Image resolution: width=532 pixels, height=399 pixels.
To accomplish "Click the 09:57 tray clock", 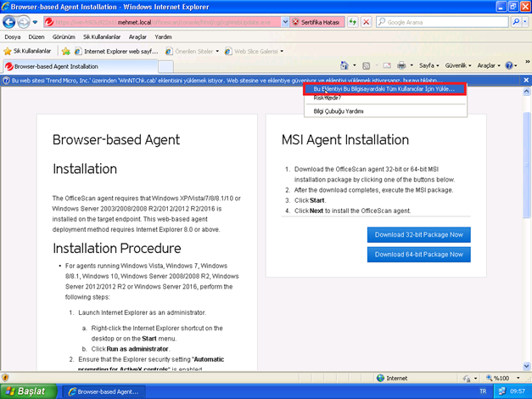I will (518, 391).
